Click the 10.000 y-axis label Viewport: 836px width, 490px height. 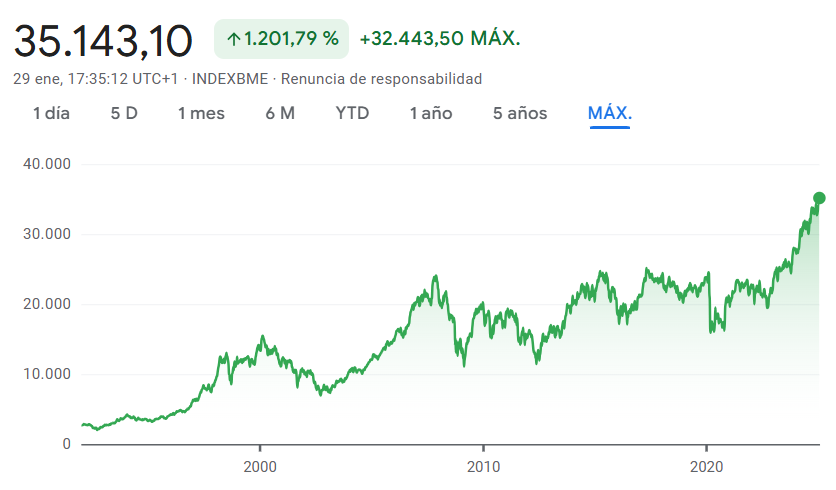[x=47, y=374]
